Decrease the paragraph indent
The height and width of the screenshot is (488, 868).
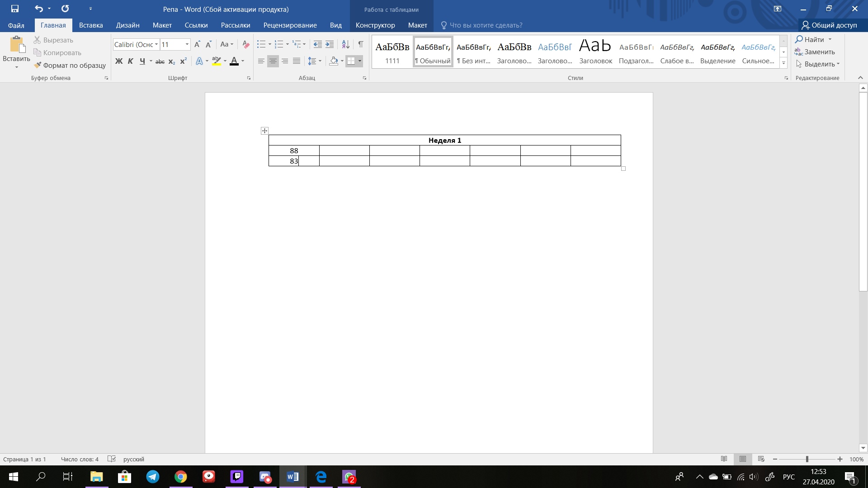[318, 44]
